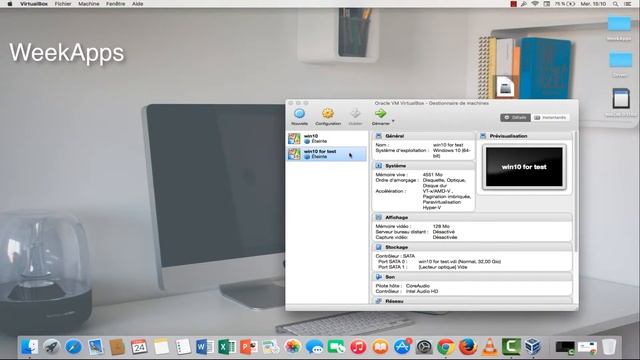Launch Firefox from the Dock
Screen dimensions: 640x360
point(468,347)
